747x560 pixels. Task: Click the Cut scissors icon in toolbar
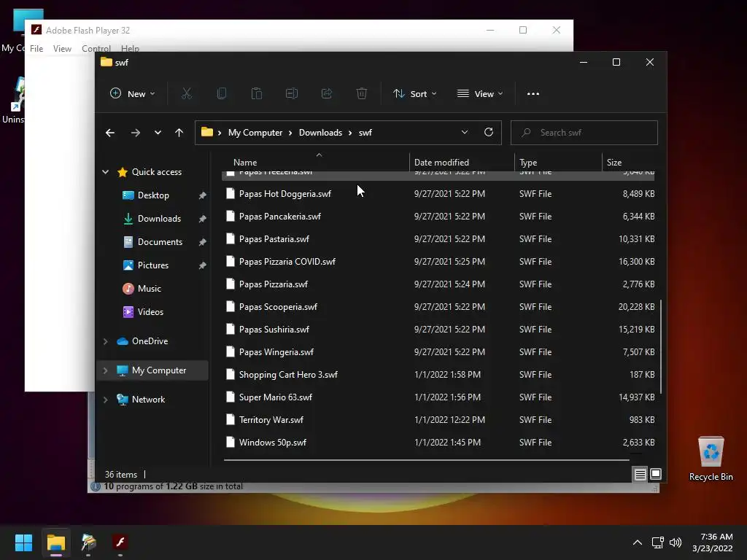click(186, 93)
